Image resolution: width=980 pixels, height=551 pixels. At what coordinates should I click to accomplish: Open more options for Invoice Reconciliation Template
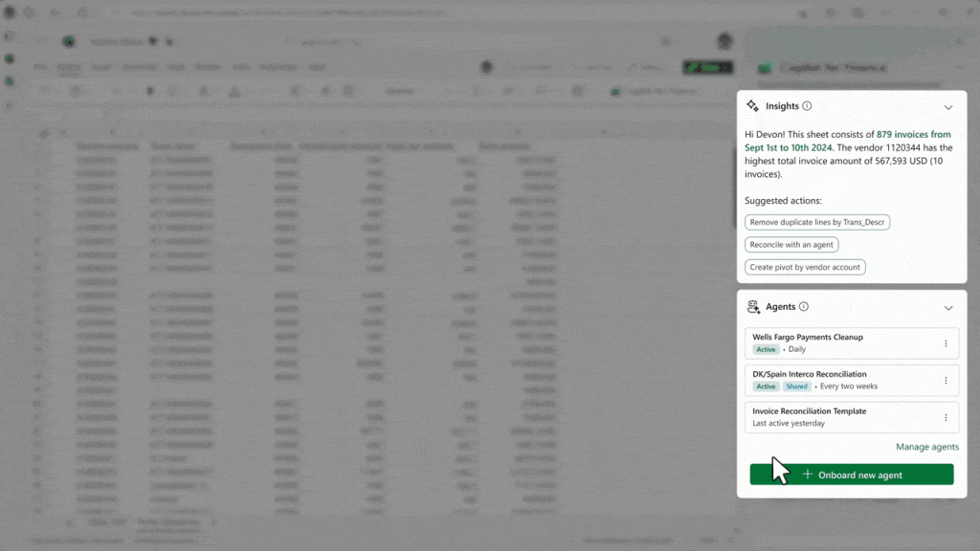946,417
